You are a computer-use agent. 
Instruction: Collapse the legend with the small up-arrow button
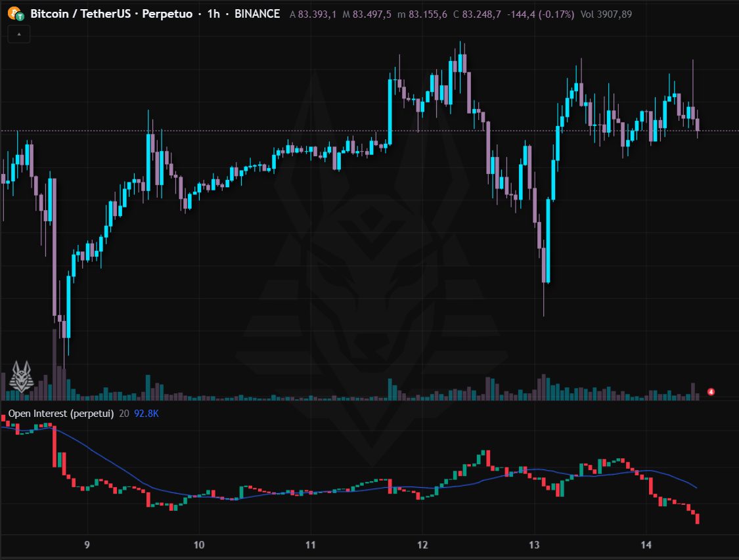pyautogui.click(x=19, y=34)
